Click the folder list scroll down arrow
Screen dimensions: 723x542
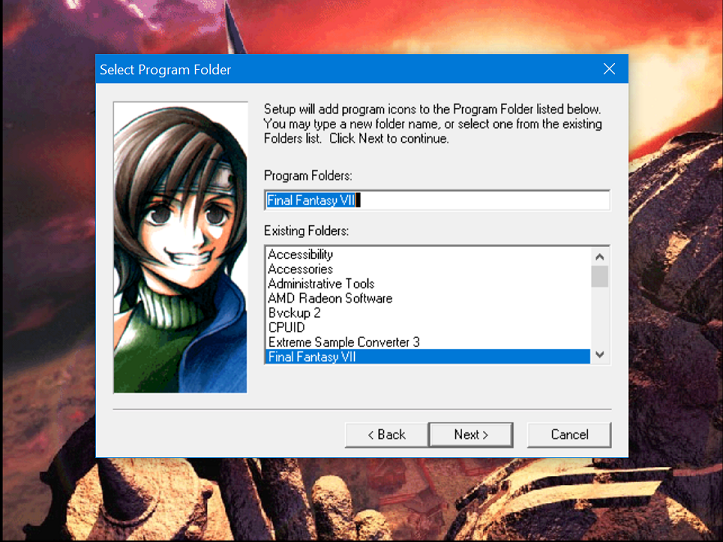click(599, 354)
